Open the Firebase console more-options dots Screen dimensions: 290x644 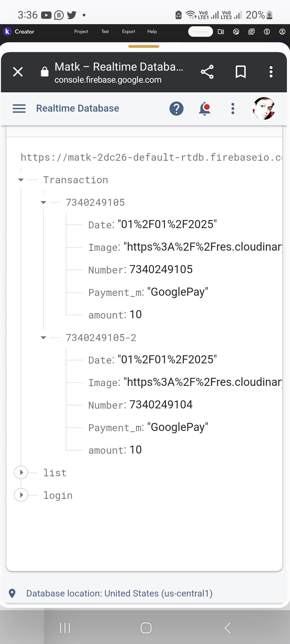233,109
